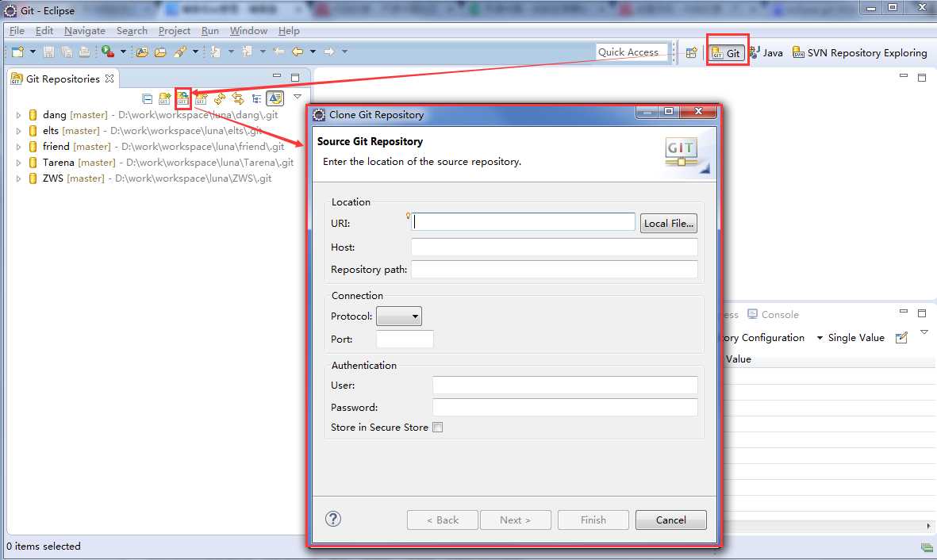Viewport: 937px width, 560px height.
Task: Click the Last Edit Location icon
Action: tap(278, 52)
